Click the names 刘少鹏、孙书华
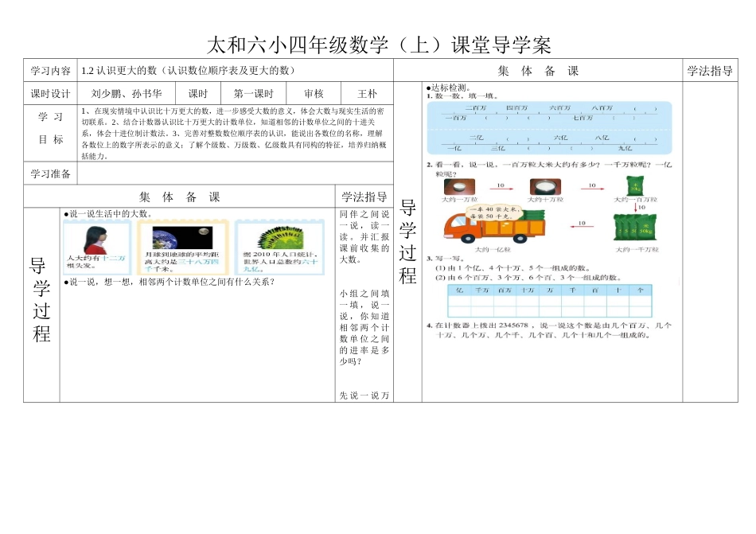 click(127, 93)
